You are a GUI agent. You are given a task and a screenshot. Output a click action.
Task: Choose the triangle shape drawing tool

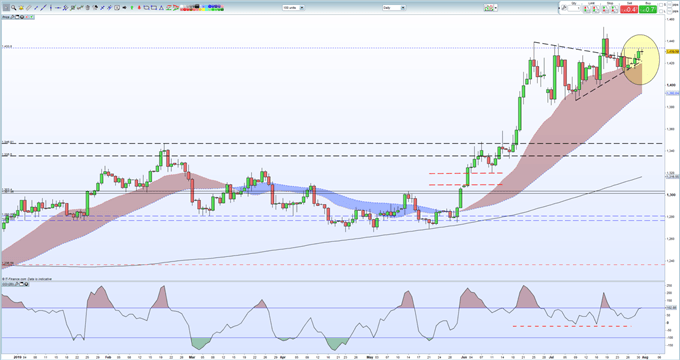click(161, 7)
